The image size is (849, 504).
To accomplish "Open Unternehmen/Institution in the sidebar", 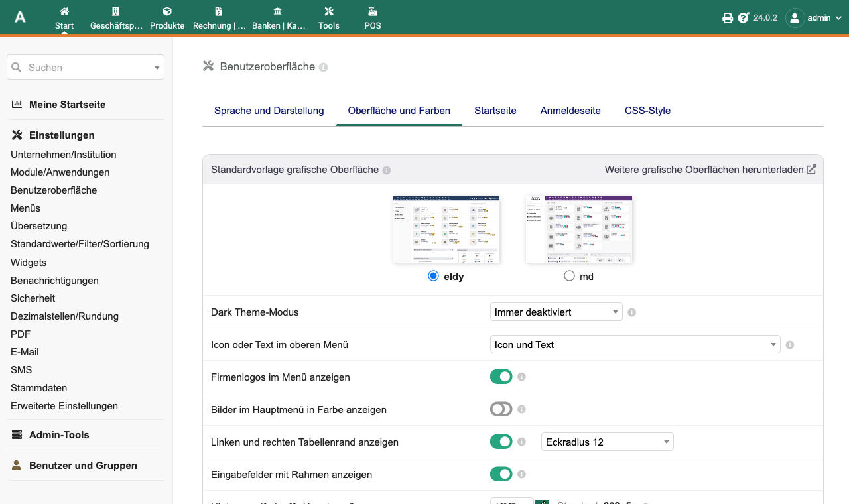I will tap(64, 155).
